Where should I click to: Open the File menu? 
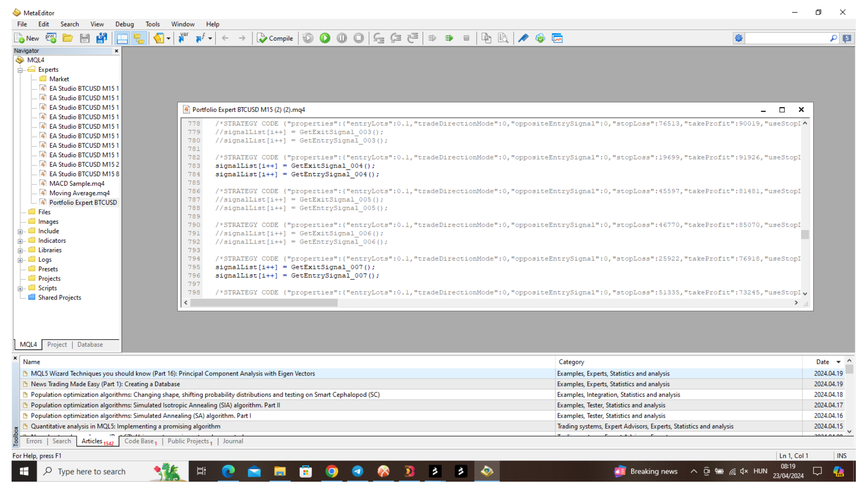tap(22, 24)
